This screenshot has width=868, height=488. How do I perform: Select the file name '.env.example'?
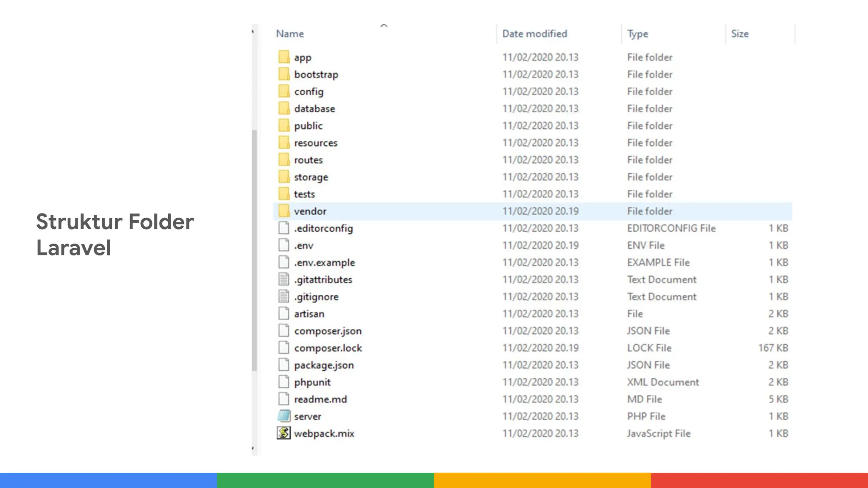click(324, 263)
